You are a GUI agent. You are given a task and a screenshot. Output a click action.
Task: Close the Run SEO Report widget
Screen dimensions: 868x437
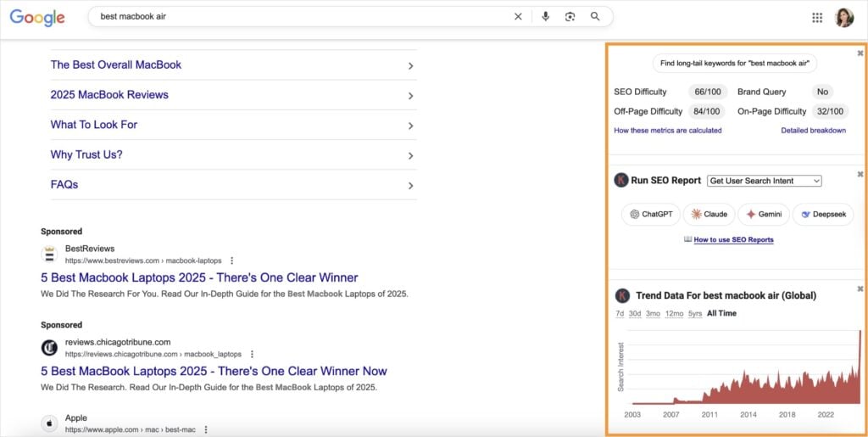pos(860,174)
